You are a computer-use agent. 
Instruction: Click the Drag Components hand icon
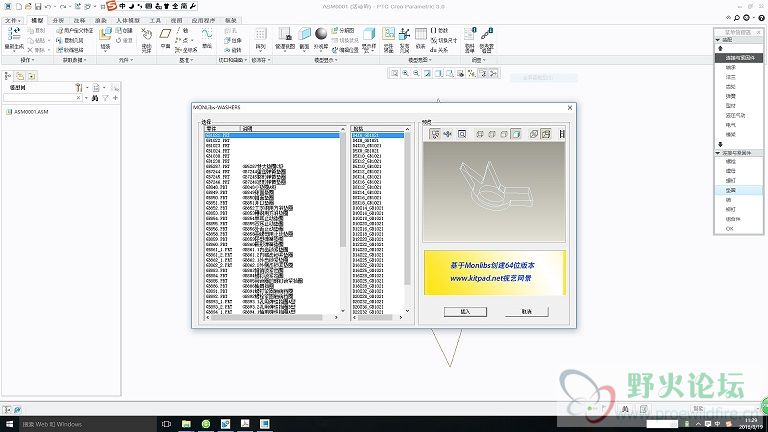(146, 34)
